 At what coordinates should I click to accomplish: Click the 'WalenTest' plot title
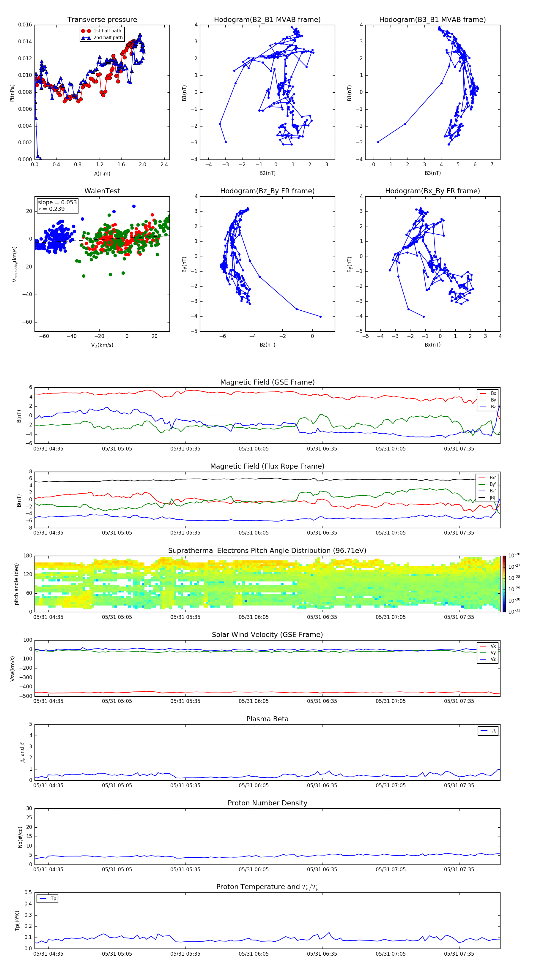pyautogui.click(x=102, y=191)
